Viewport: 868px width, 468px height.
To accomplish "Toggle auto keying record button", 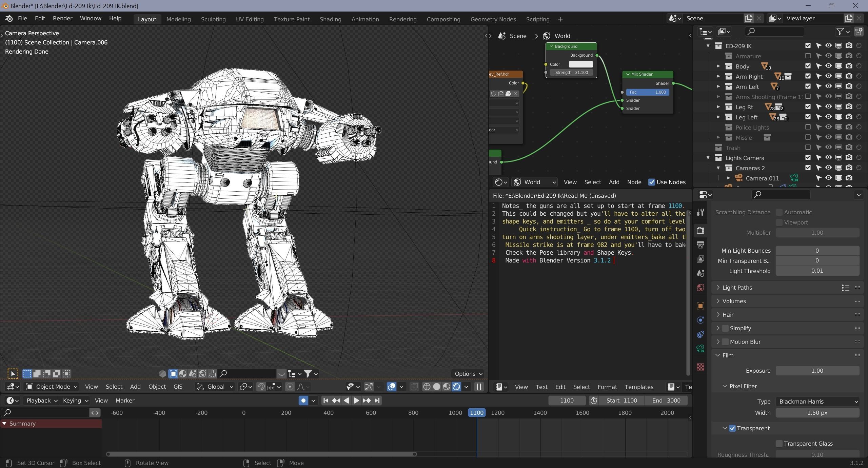I will pyautogui.click(x=303, y=401).
